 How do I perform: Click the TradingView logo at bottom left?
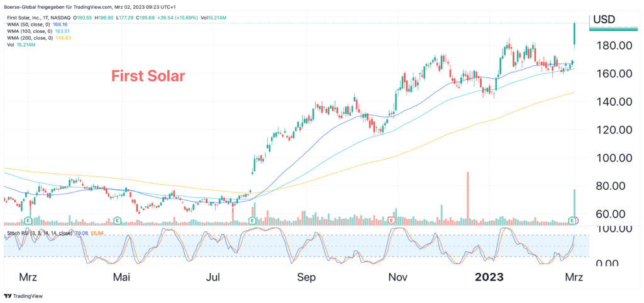tap(23, 295)
